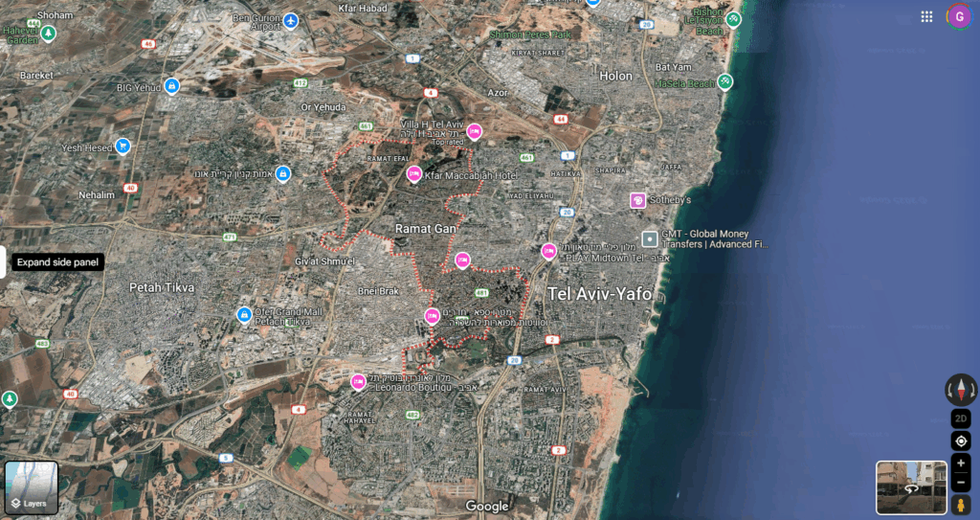Open the Kfar Maccabiah Hotel pin
980x520 pixels.
tap(413, 174)
